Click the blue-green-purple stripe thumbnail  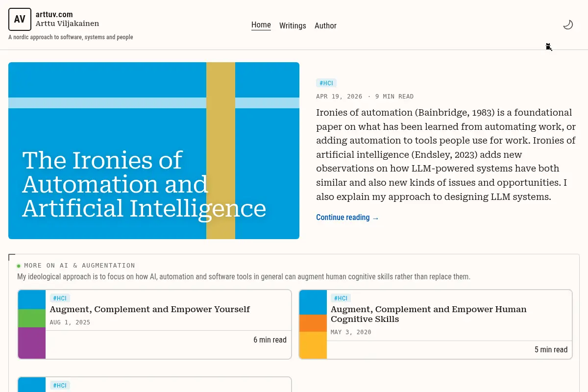click(32, 324)
